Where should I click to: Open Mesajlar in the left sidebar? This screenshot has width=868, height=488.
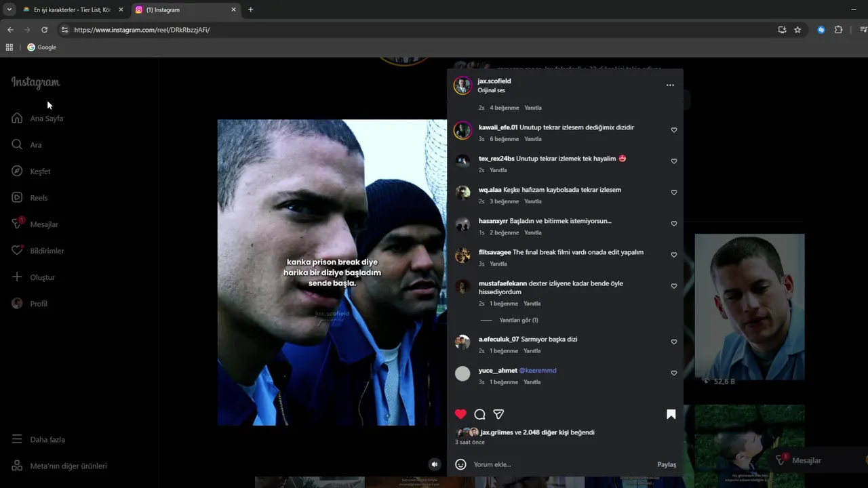click(35, 224)
